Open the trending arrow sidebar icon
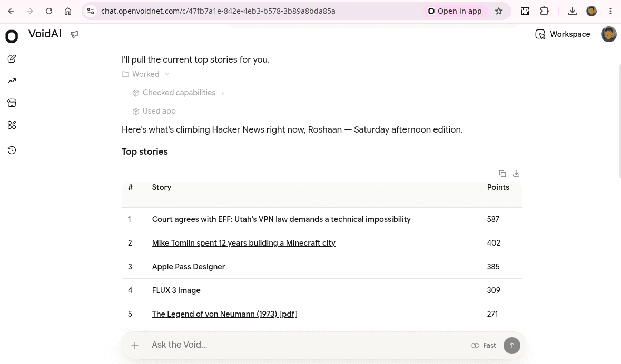Image resolution: width=621 pixels, height=364 pixels. [x=12, y=80]
